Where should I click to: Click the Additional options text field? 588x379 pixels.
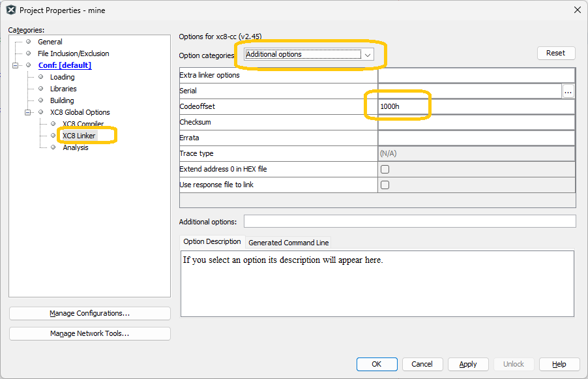(410, 221)
